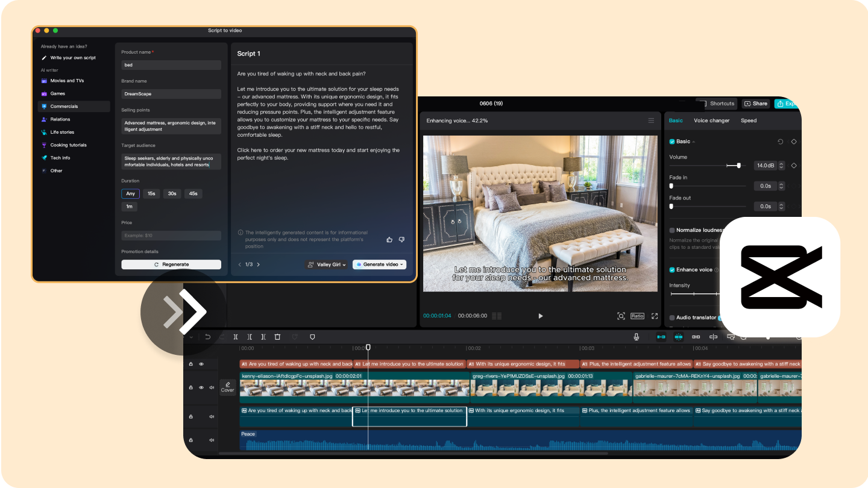868x488 pixels.
Task: Lock the subtitle text track
Action: [191, 364]
